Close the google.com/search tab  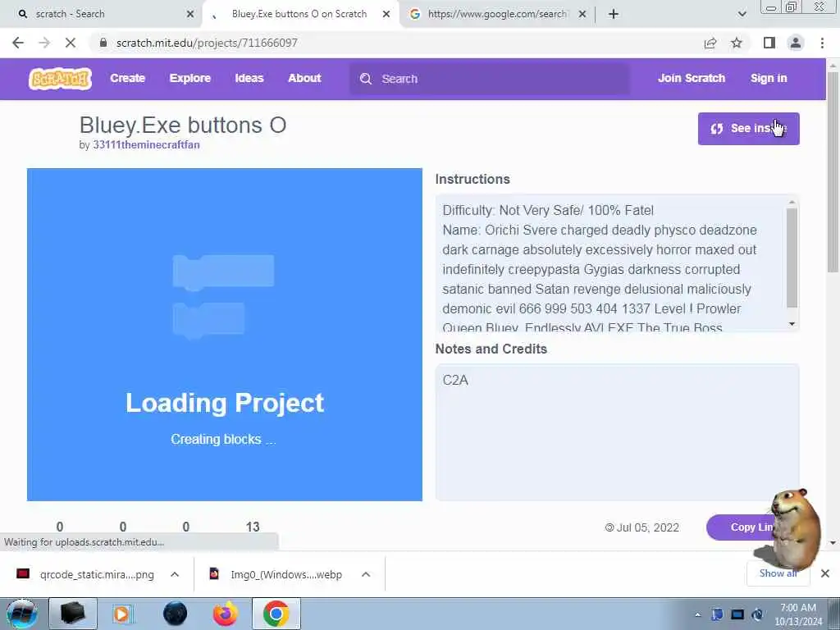point(582,14)
